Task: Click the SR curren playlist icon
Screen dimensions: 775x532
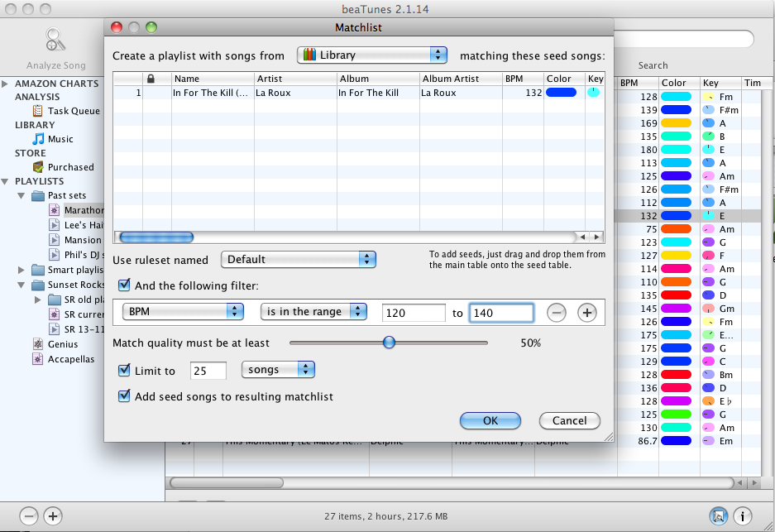Action: pos(55,314)
